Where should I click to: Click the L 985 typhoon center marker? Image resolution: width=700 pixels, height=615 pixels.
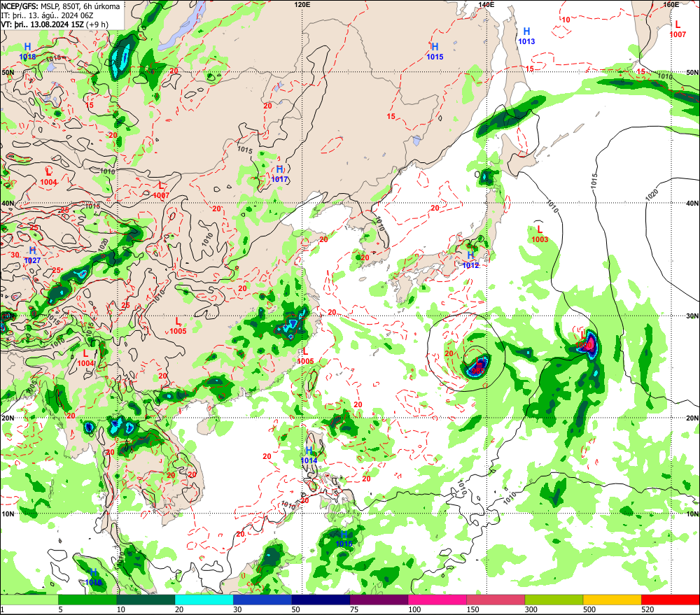point(478,365)
